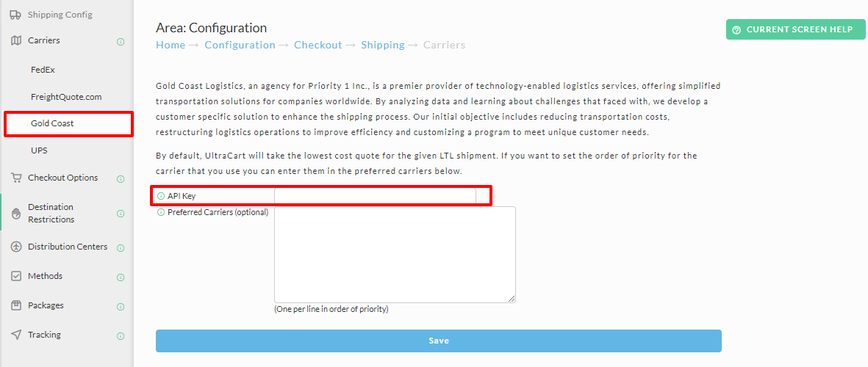
Task: Click the Destination Restrictions hand icon
Action: pos(16,213)
